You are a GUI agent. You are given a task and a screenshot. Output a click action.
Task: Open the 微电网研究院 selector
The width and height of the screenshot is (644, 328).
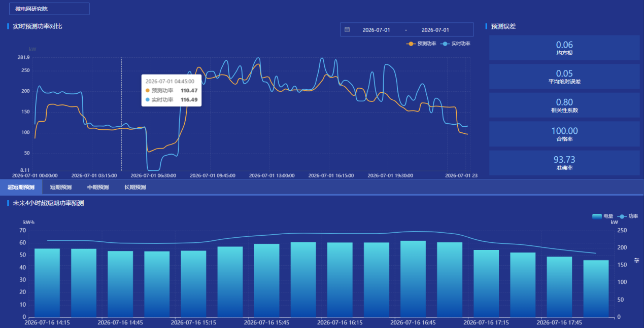[x=49, y=9]
